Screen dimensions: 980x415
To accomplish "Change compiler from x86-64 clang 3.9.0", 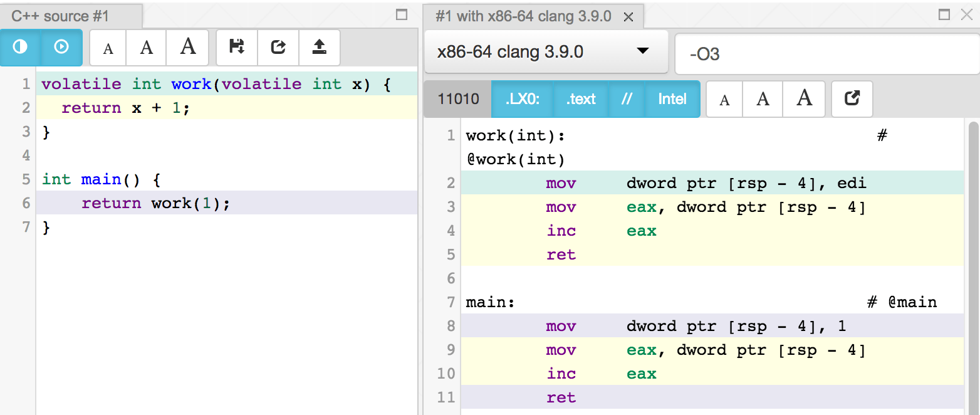I will tap(545, 52).
